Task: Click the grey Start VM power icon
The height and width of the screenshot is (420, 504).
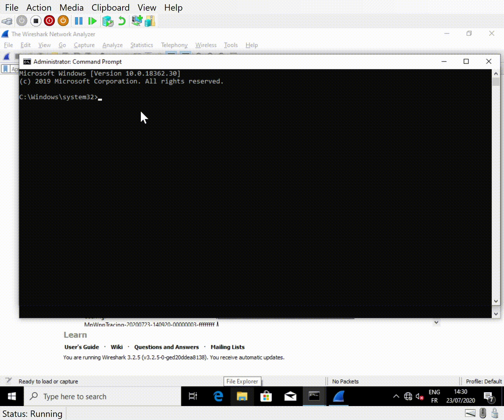Action: coord(22,21)
